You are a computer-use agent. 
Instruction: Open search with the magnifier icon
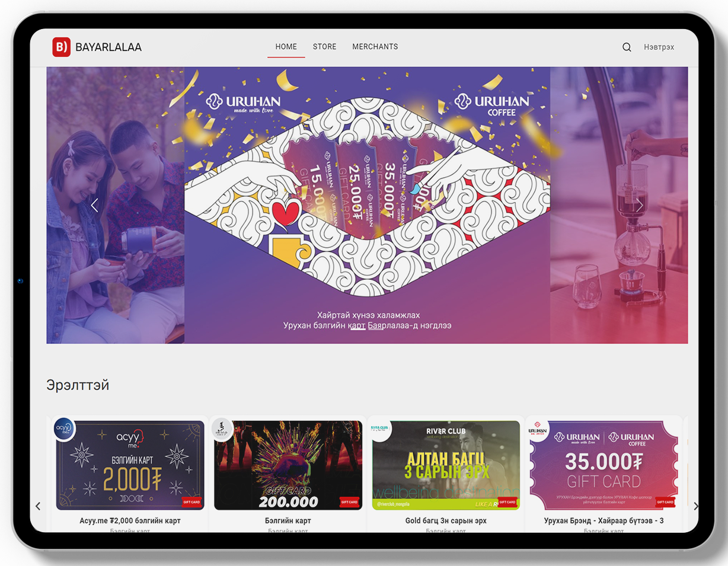coord(627,47)
